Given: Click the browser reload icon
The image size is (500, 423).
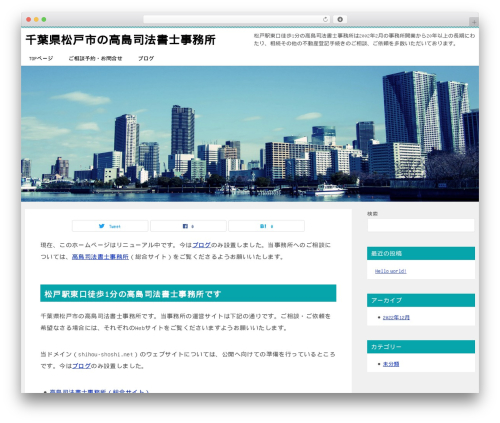Looking at the screenshot, I should 325,19.
